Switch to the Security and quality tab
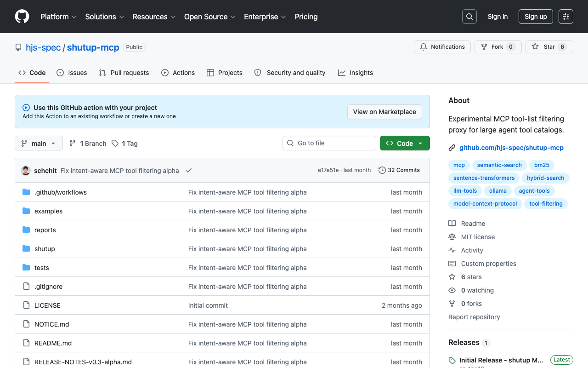 tap(290, 73)
